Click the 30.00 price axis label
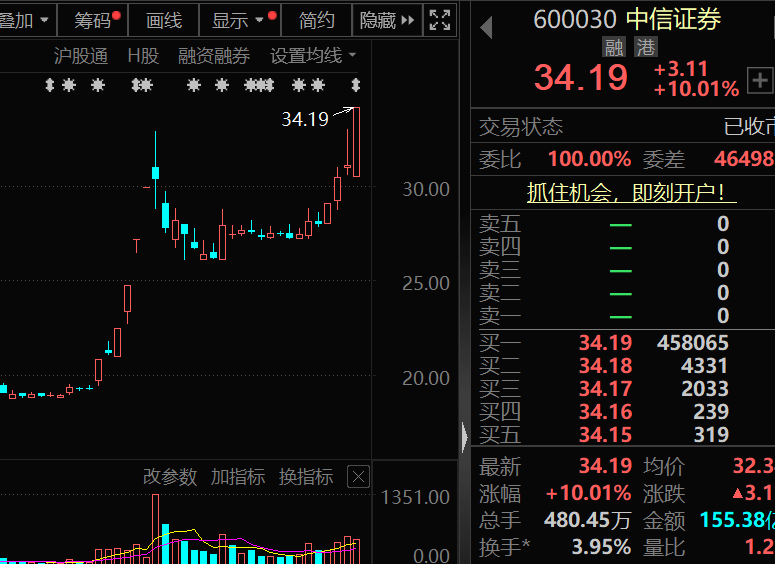 (x=426, y=189)
